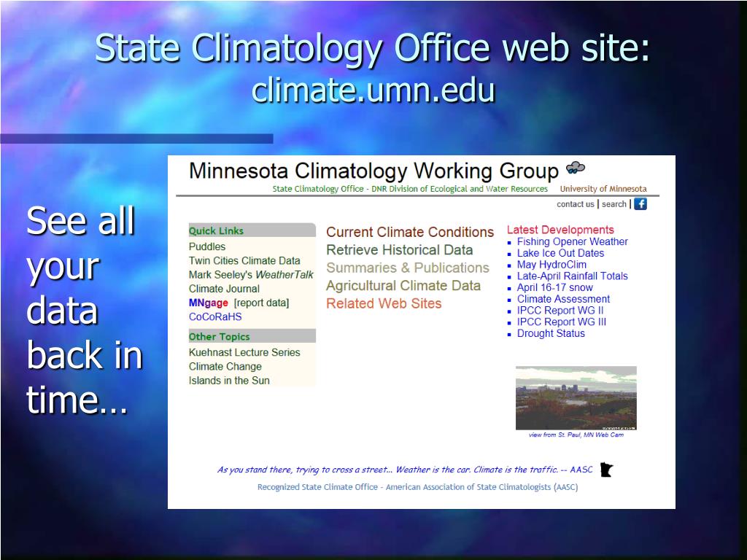Open IPCC Report WG III link

click(x=562, y=322)
